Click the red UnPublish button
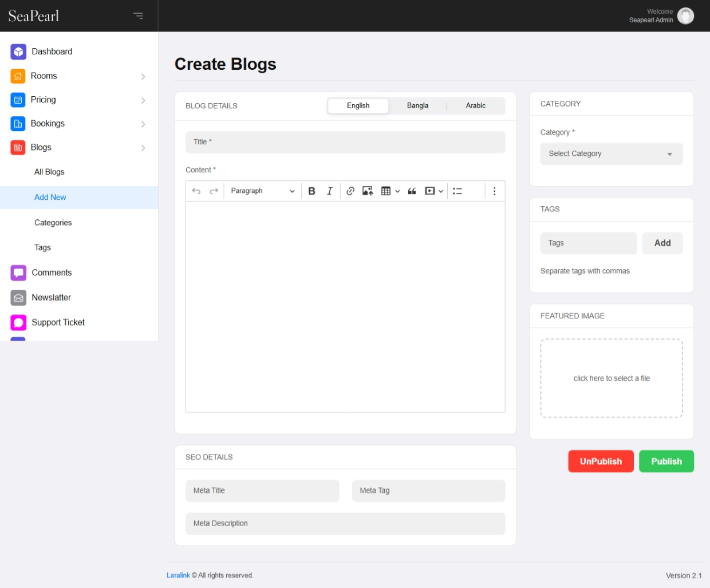This screenshot has width=710, height=588. pos(601,461)
